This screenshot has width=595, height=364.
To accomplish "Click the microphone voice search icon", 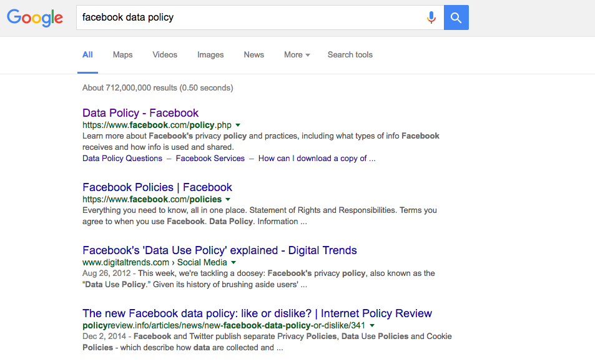I will pyautogui.click(x=431, y=17).
